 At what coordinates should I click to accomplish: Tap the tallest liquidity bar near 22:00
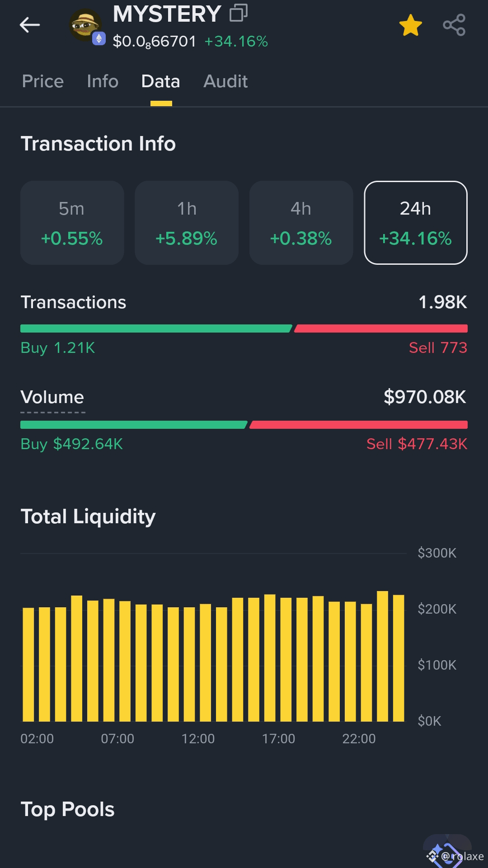click(x=382, y=656)
